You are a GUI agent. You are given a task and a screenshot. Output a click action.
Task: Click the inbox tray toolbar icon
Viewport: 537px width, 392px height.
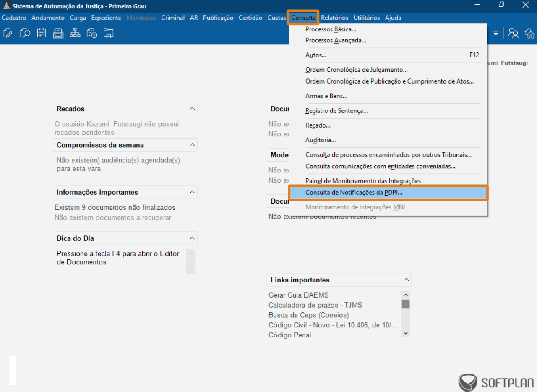[58, 33]
